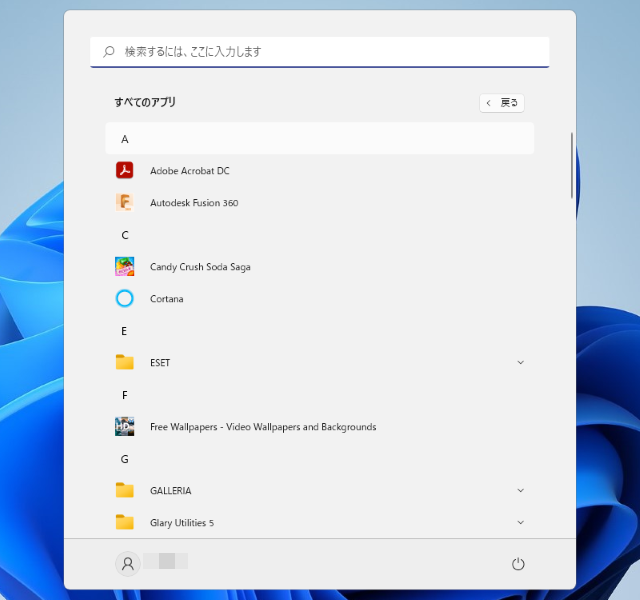Click the power button icon
This screenshot has width=640, height=600.
(518, 564)
